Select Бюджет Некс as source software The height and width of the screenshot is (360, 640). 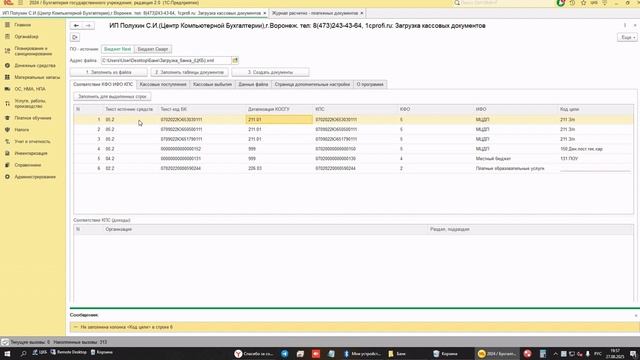click(x=118, y=49)
